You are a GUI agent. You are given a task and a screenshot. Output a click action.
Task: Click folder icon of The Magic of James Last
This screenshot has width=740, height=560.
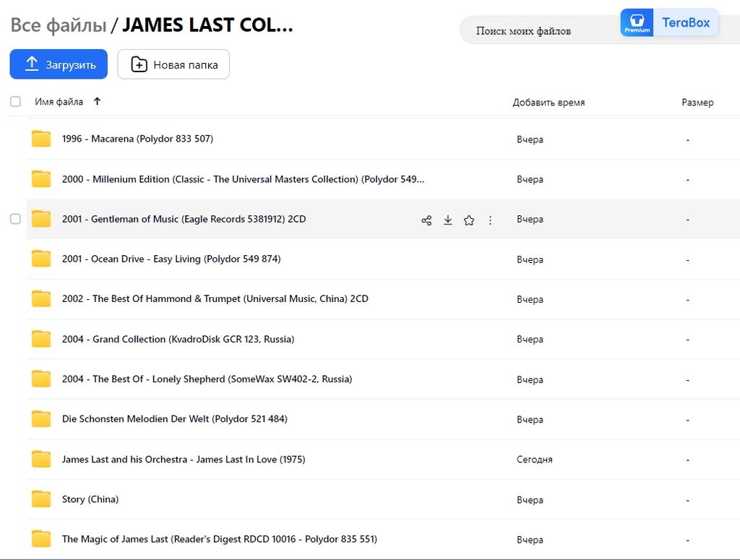(x=41, y=539)
